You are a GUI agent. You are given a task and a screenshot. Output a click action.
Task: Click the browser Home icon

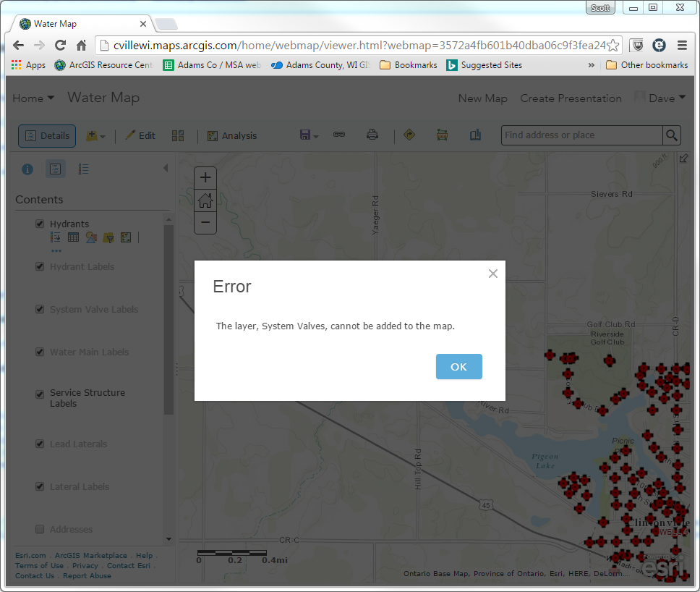coord(81,45)
